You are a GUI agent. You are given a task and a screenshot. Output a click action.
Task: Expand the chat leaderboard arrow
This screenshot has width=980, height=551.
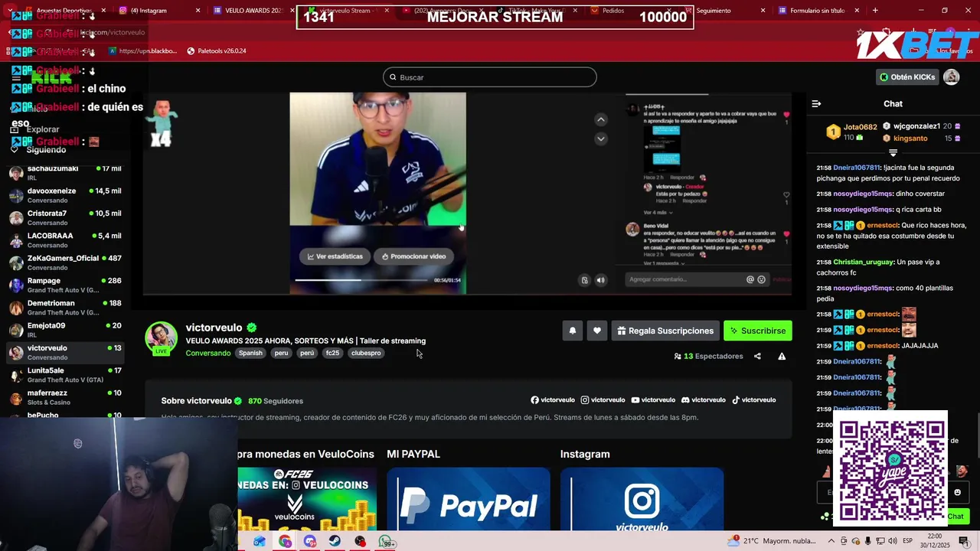[x=893, y=153]
